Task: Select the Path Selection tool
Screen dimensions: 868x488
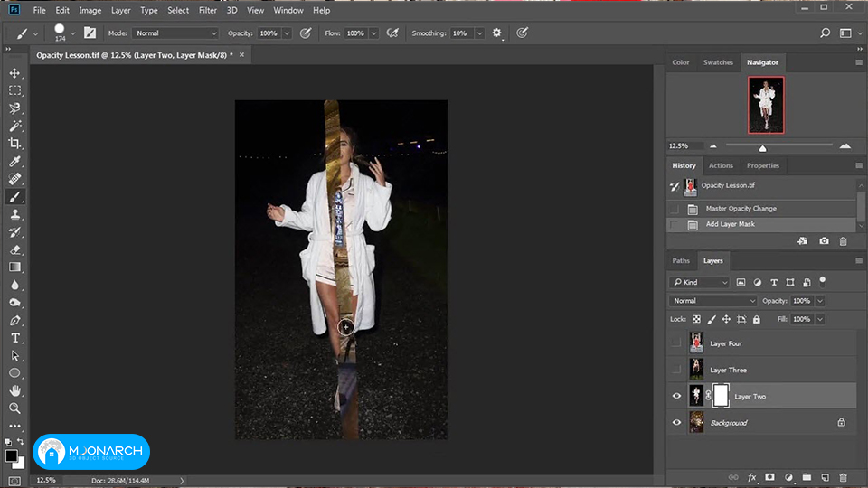Action: coord(15,356)
